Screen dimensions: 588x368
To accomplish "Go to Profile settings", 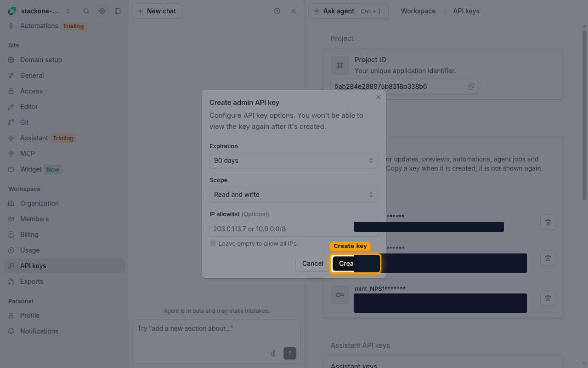I will click(64, 316).
